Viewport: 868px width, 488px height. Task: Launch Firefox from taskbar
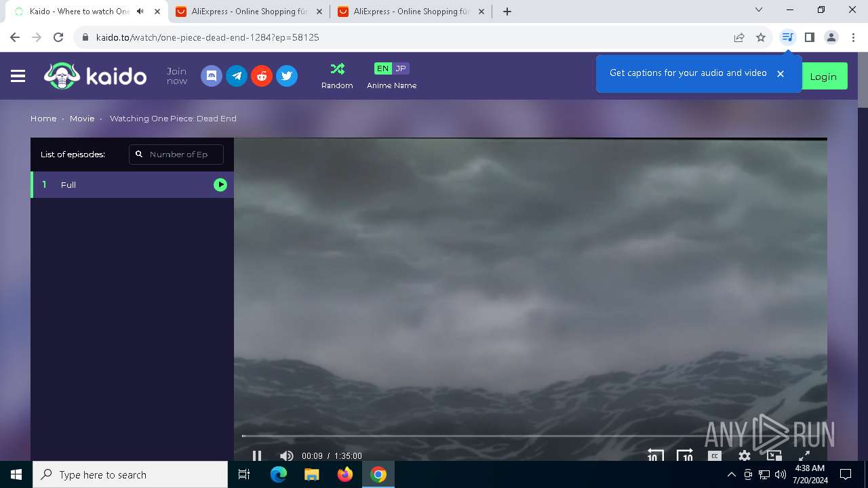click(344, 474)
